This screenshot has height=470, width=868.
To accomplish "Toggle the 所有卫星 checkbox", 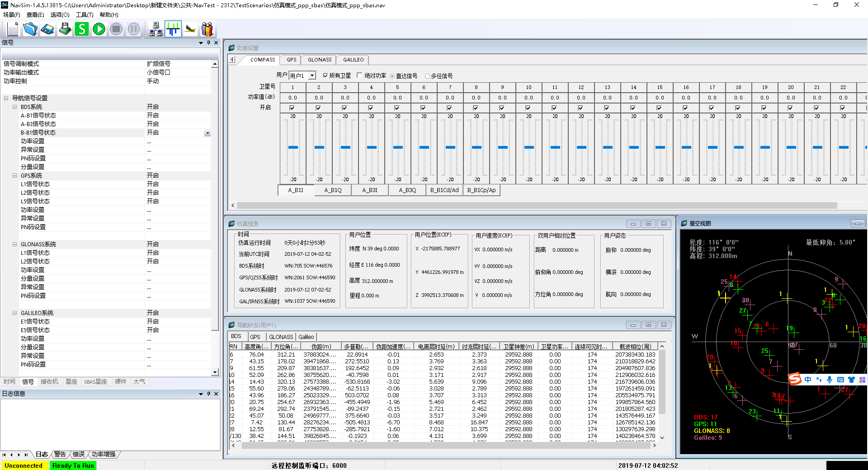I will 325,75.
